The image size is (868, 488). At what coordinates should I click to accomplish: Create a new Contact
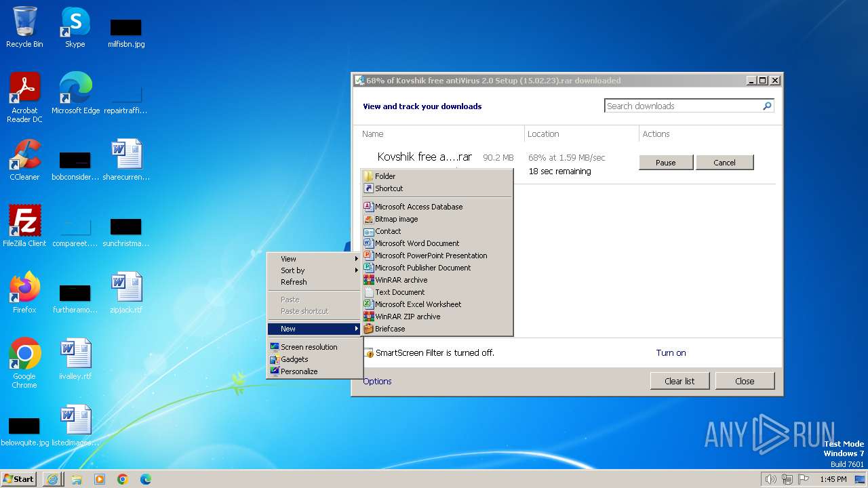click(437, 231)
